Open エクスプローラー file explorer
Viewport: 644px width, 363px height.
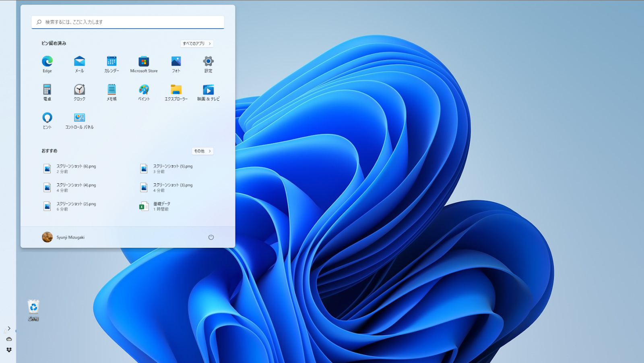pos(176,92)
